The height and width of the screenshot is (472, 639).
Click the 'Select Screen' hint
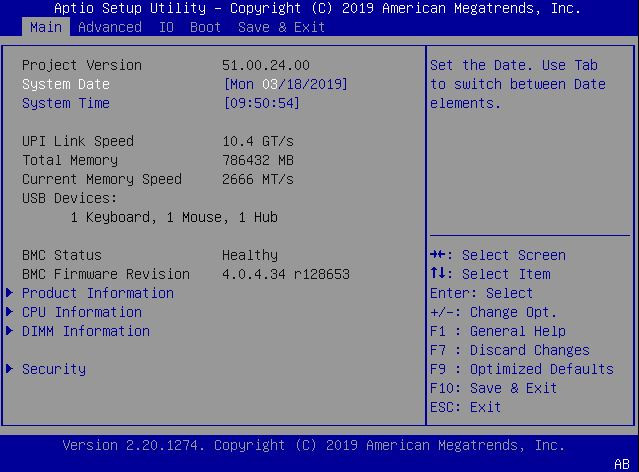point(514,255)
